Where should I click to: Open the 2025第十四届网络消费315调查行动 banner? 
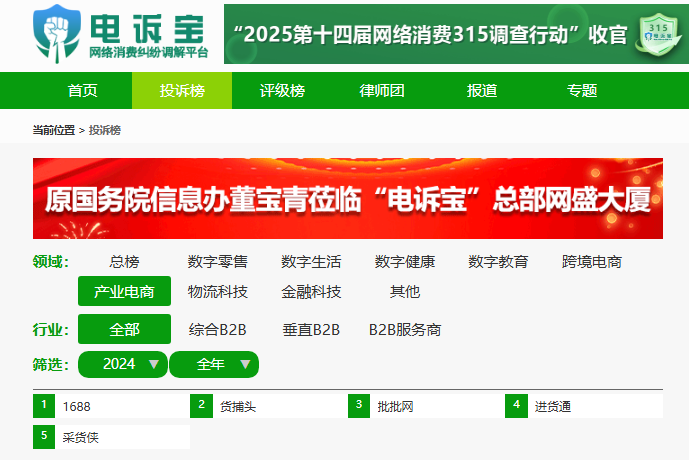(x=457, y=34)
